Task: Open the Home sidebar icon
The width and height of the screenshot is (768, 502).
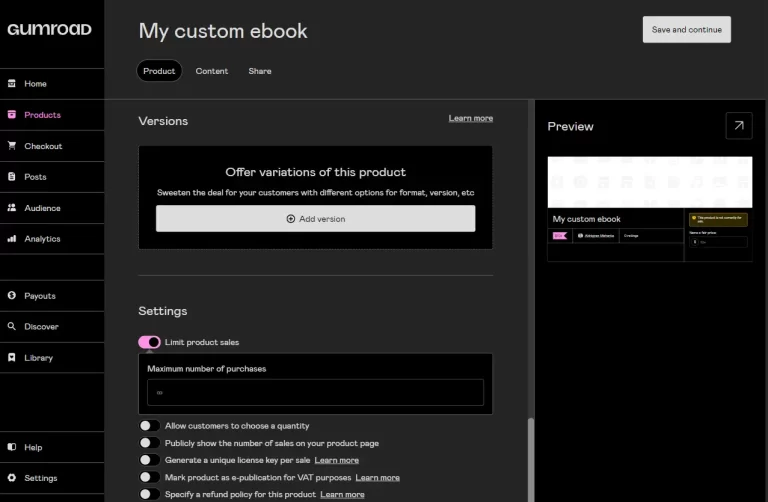Action: click(12, 83)
